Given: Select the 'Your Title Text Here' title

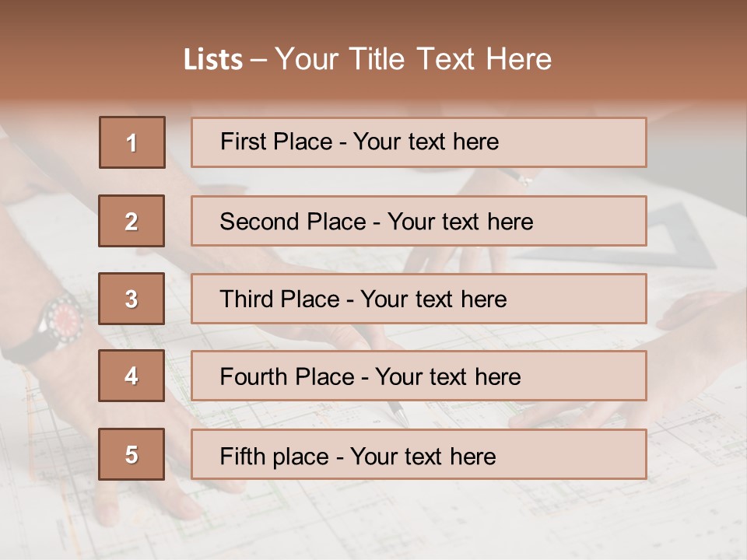Looking at the screenshot, I should (x=413, y=60).
